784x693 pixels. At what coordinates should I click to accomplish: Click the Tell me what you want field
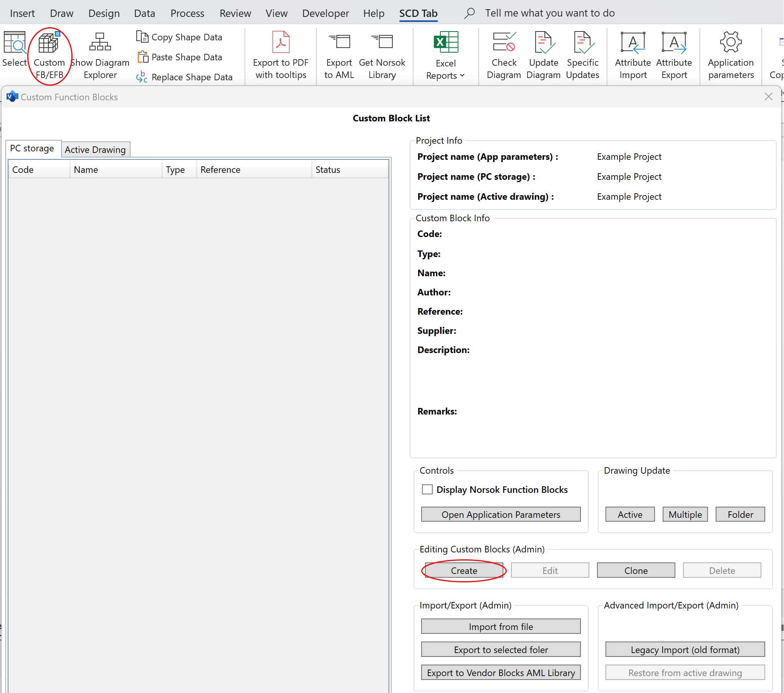(549, 13)
